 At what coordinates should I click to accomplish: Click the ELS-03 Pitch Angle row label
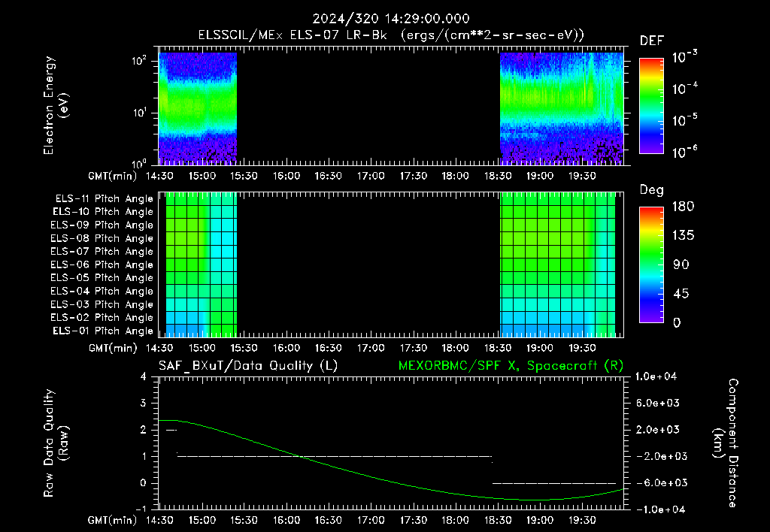[102, 304]
